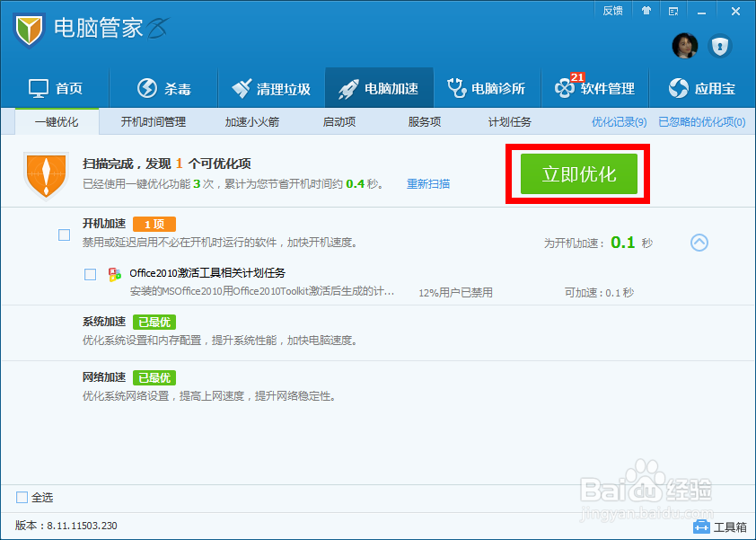Switch to 加速小火箭 sub-tab
The width and height of the screenshot is (756, 540).
252,122
